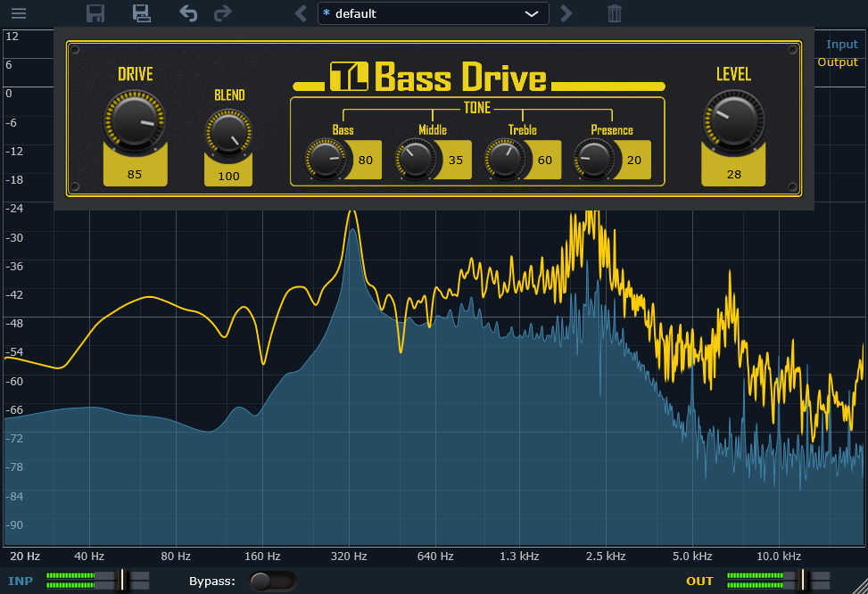Click the -90 dB scale label
This screenshot has height=594, width=868.
(x=14, y=524)
